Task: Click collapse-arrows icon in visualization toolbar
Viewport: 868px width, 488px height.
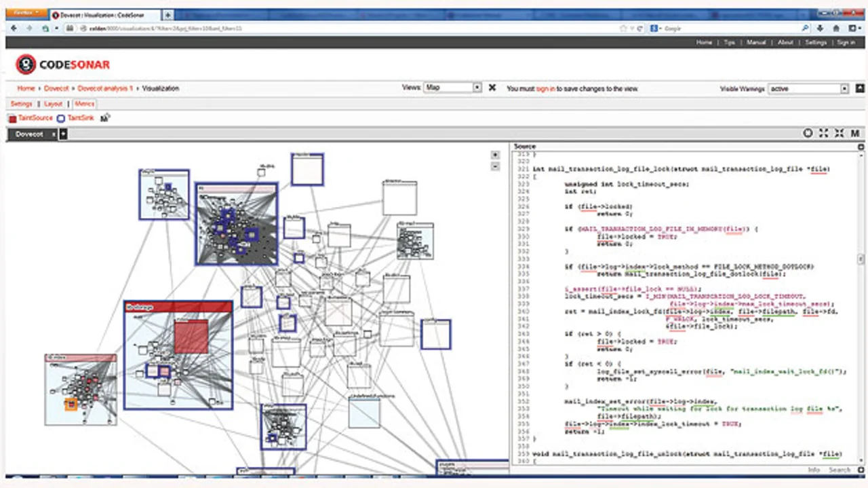Action: (x=840, y=134)
